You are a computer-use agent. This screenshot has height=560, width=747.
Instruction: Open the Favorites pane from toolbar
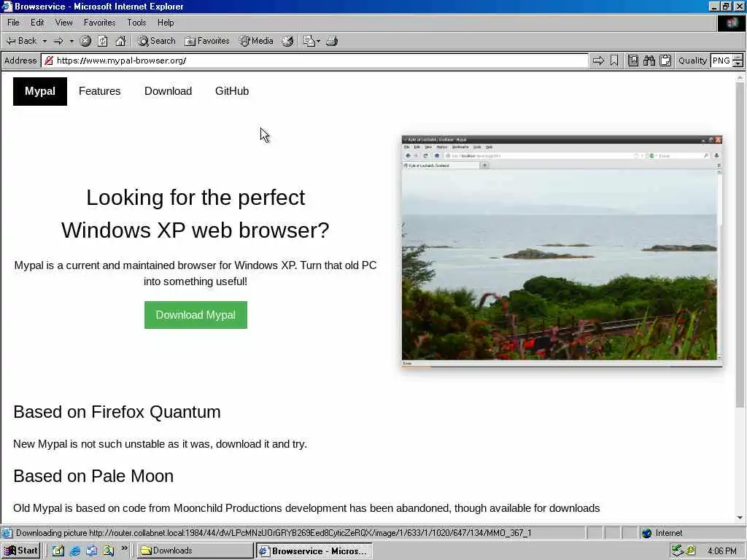(x=207, y=41)
